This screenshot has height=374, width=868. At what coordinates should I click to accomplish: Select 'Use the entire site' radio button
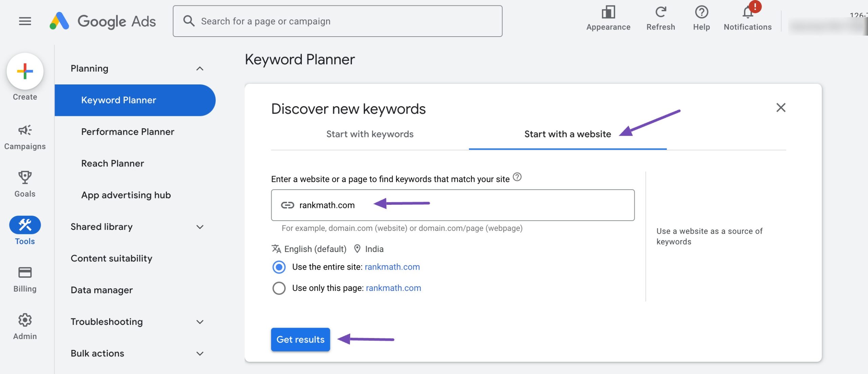pyautogui.click(x=278, y=266)
